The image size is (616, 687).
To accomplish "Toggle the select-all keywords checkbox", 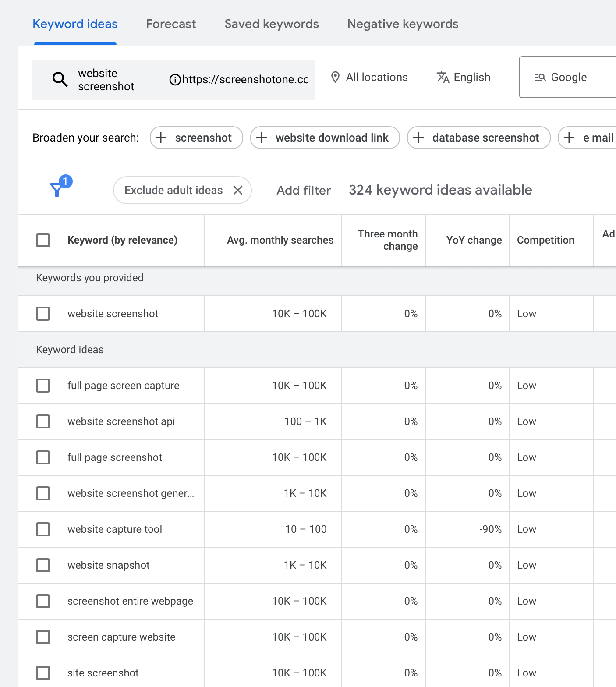I will click(43, 240).
